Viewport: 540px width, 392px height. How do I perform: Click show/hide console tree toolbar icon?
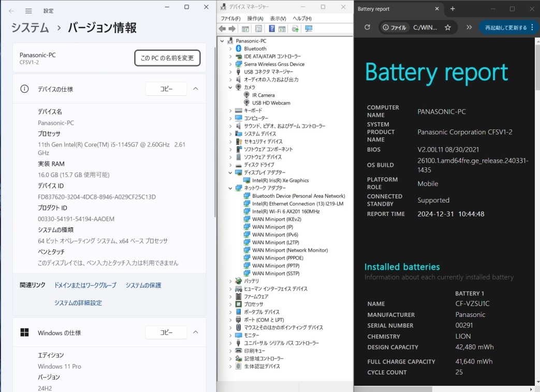coord(245,29)
